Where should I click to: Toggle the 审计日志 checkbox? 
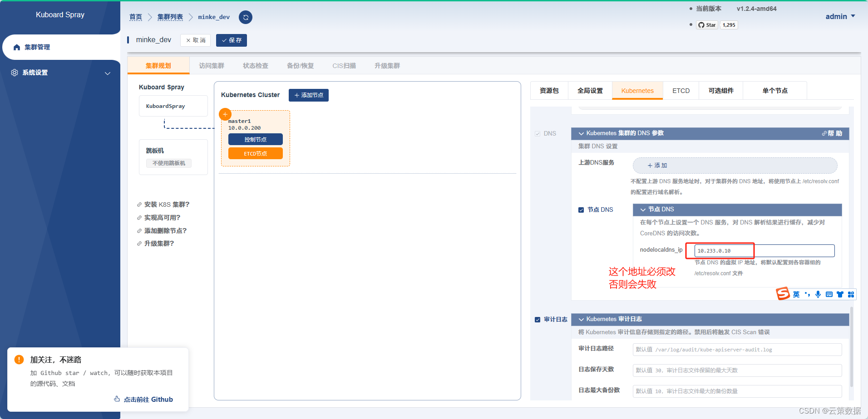[538, 320]
